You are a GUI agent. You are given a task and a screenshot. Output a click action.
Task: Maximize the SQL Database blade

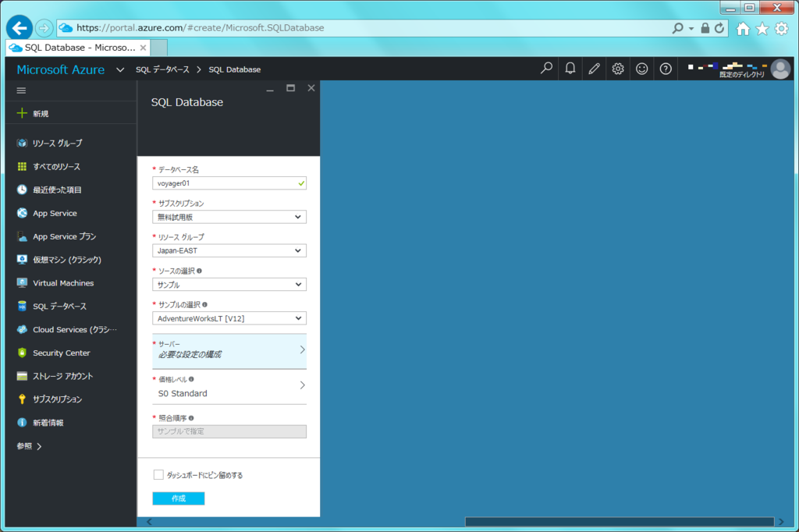click(x=290, y=88)
